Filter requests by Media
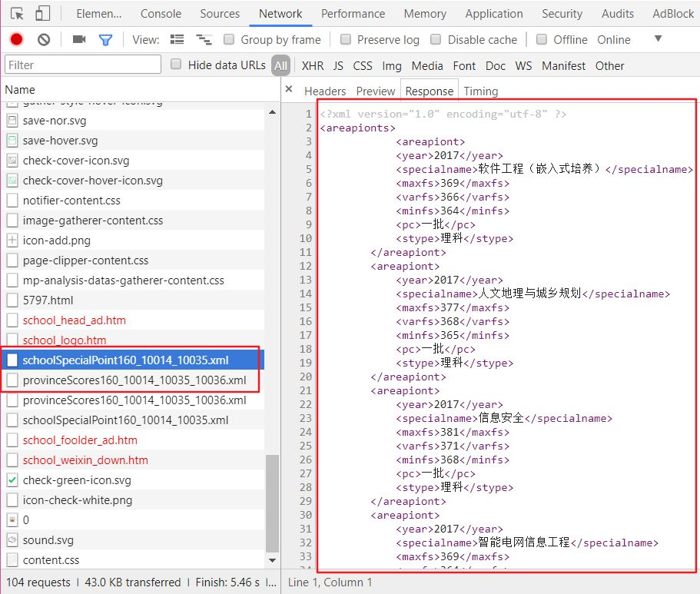700x594 pixels. tap(427, 65)
